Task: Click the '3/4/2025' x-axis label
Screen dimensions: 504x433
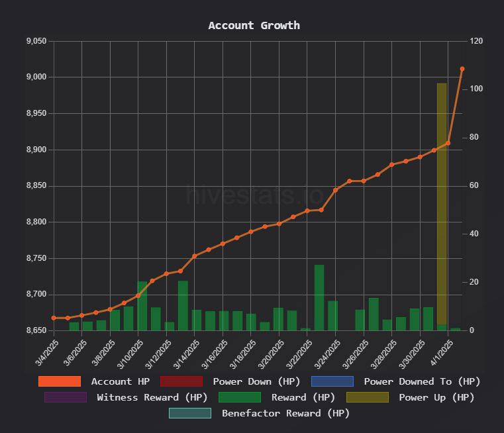Action: [x=47, y=353]
